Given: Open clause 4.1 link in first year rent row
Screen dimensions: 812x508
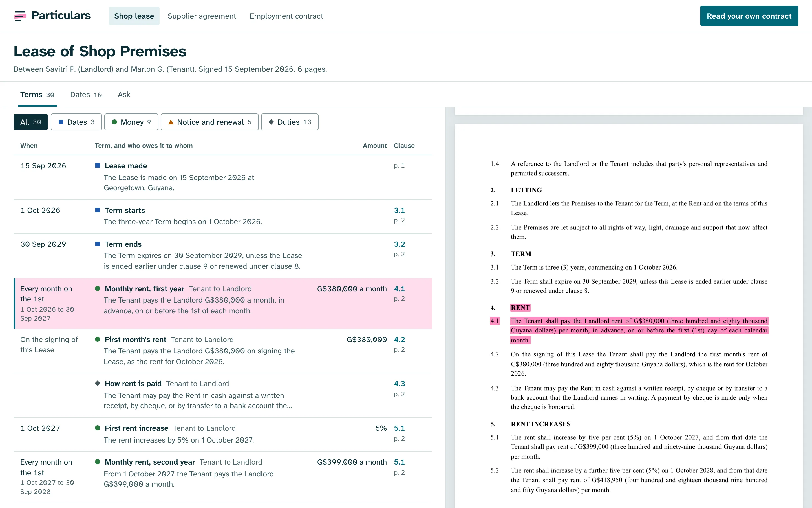Looking at the screenshot, I should [399, 289].
